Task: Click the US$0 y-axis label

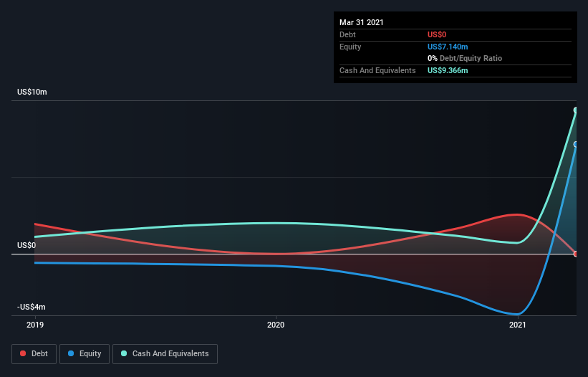Action: [26, 245]
